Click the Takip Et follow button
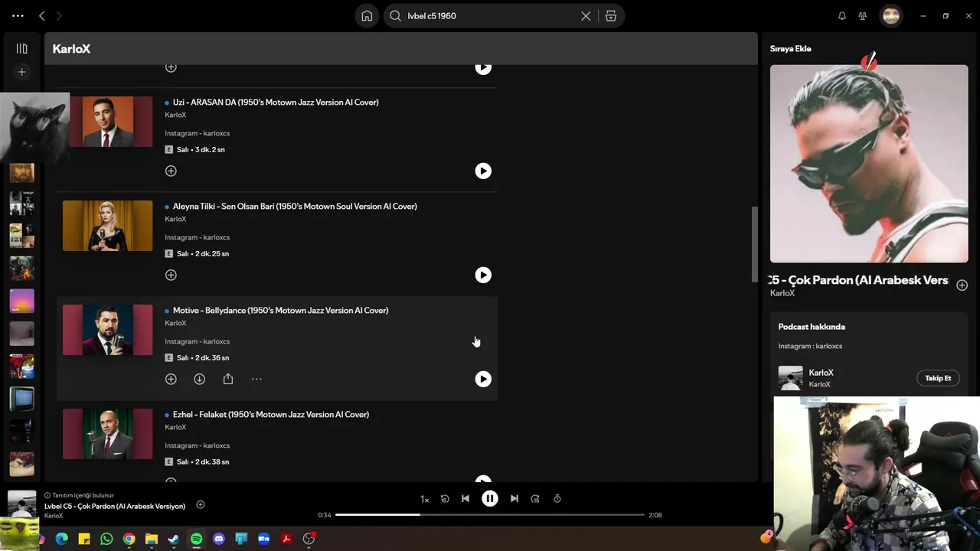Viewport: 980px width, 551px height. point(938,378)
